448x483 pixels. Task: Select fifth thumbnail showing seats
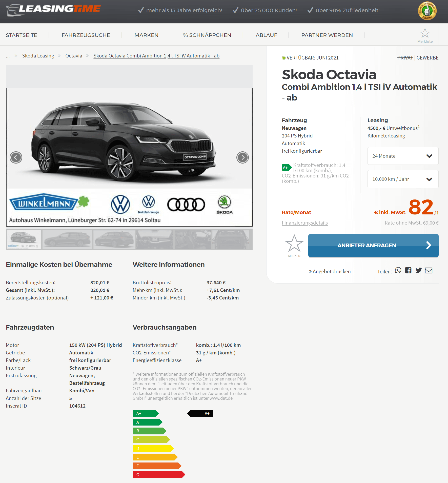point(193,239)
